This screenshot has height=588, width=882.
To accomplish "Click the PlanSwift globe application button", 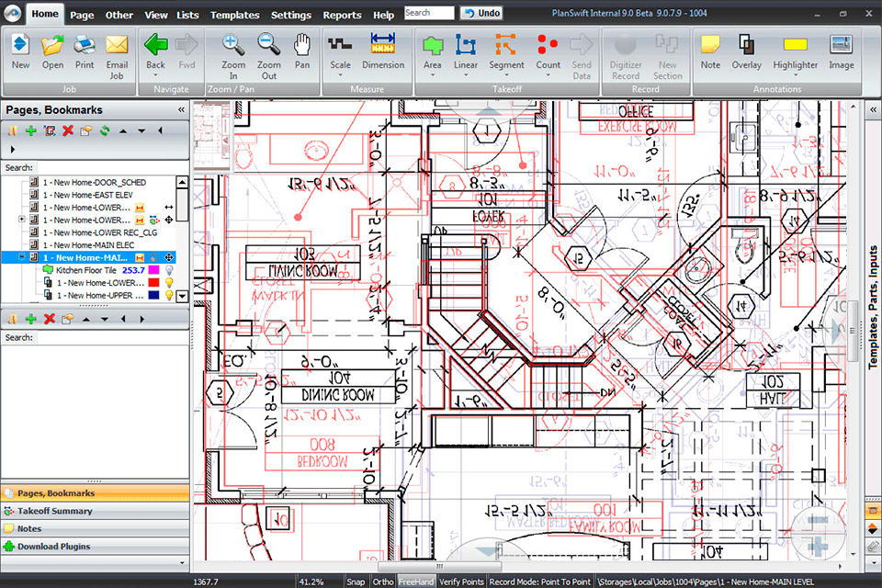I will [x=12, y=13].
